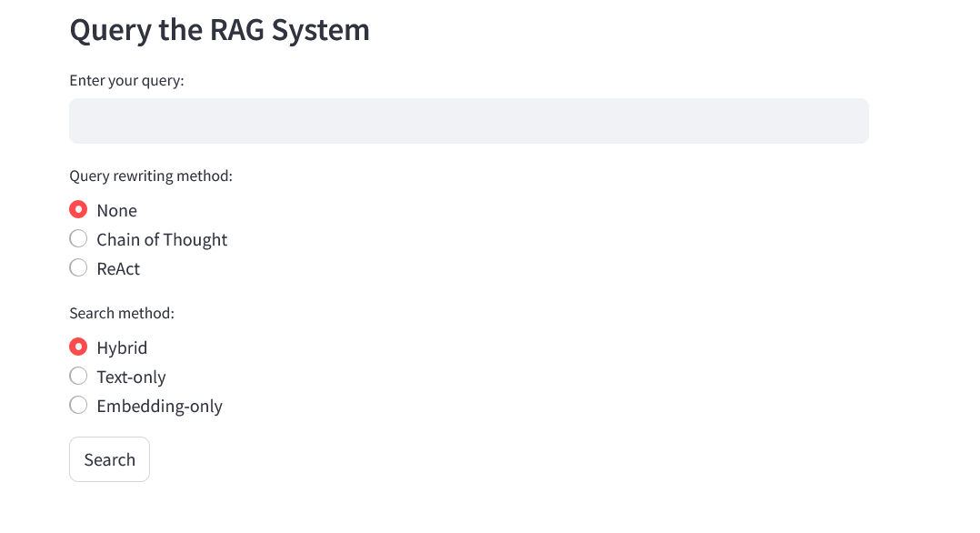
Task: Switch to the Text-only radio circle
Action: 78,376
